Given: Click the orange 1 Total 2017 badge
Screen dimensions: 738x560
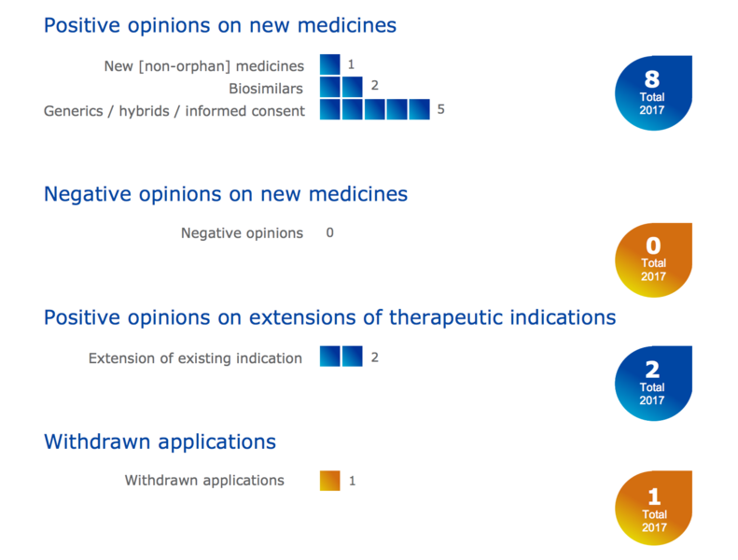Looking at the screenshot, I should tap(653, 508).
